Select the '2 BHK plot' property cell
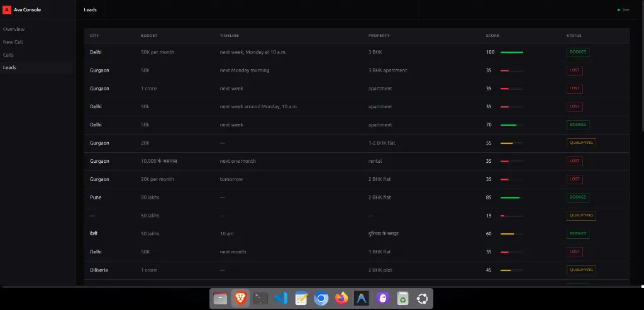The image size is (644, 310). coord(380,270)
